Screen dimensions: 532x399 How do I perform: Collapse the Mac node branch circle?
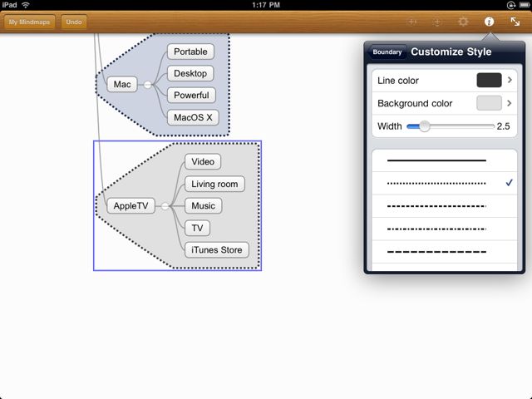[x=148, y=85]
